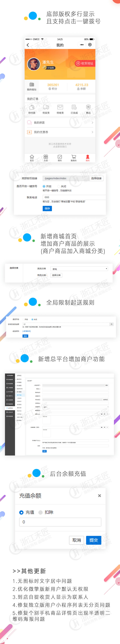Switch to 我的 tab in bottom bar
Screen dimensions: 120x644
[x=87, y=158]
